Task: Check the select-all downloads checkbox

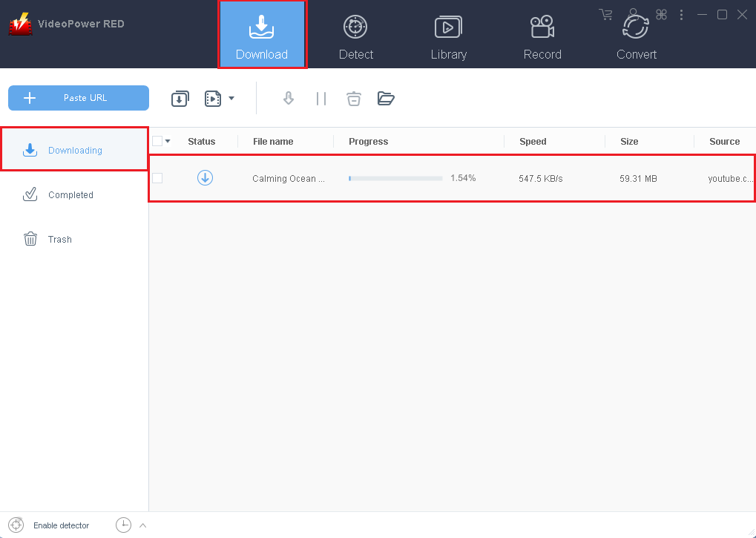Action: point(159,140)
